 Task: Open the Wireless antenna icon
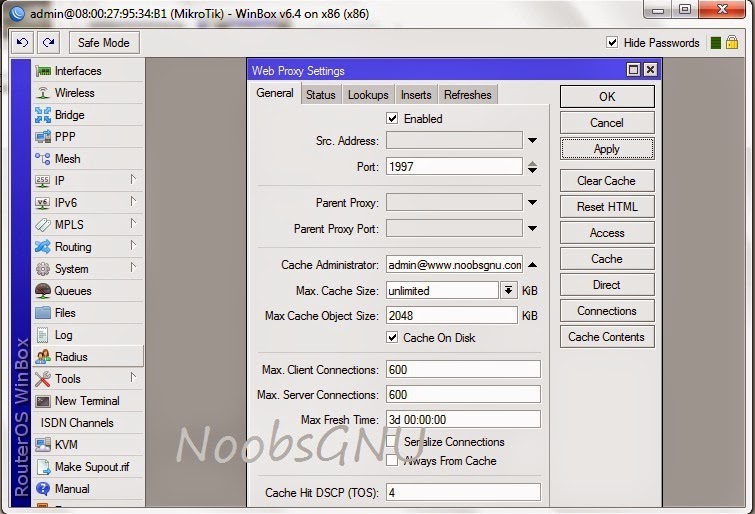click(43, 93)
